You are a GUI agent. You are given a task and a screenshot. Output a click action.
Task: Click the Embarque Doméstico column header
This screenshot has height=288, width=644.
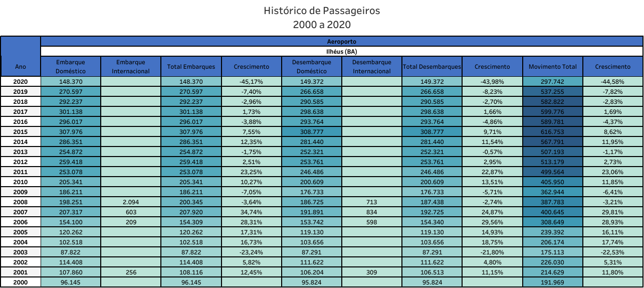click(x=71, y=66)
